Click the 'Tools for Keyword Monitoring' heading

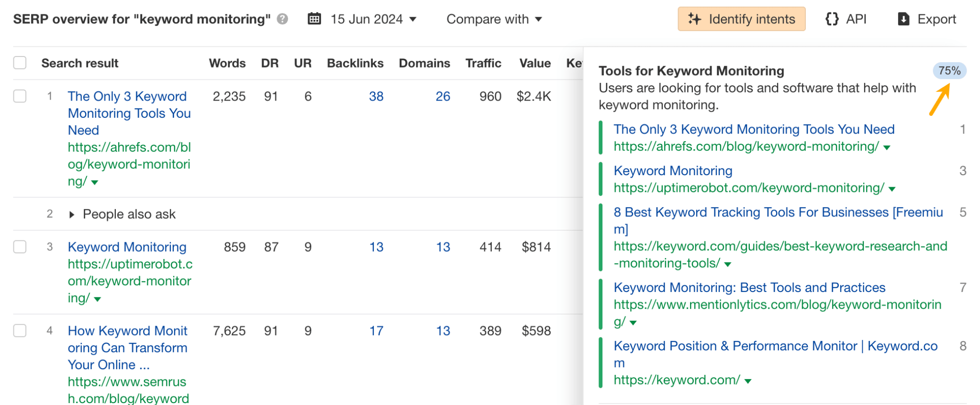[x=691, y=71]
